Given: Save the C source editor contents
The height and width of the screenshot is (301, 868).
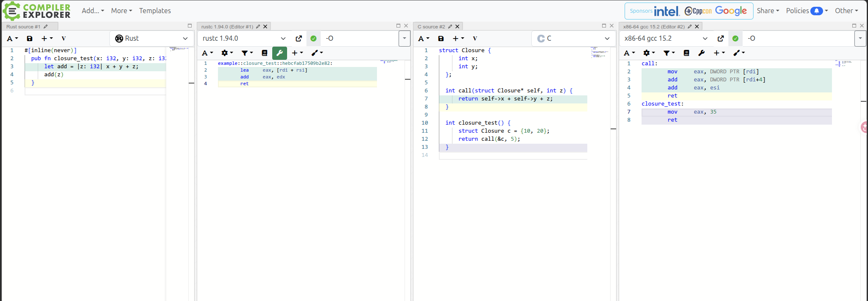Looking at the screenshot, I should pos(441,39).
